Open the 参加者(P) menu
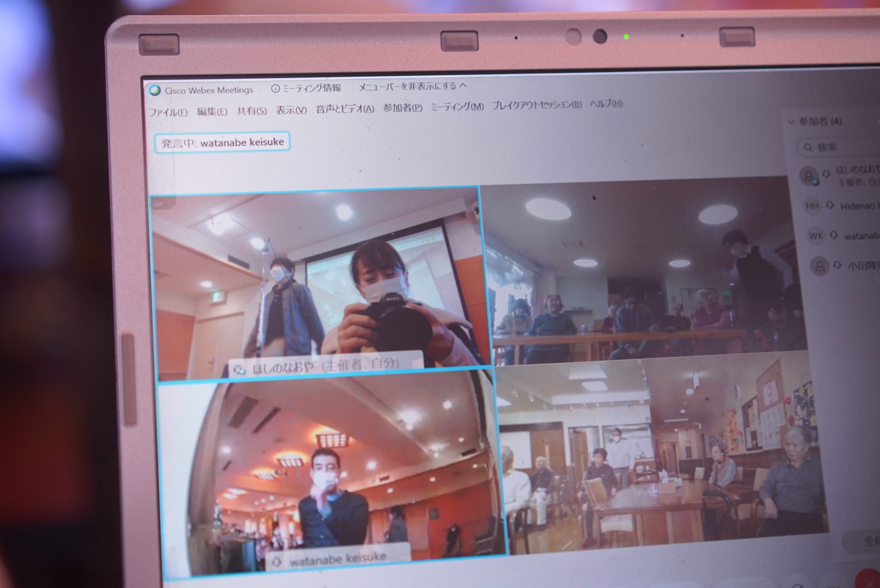Viewport: 880px width, 588px height. click(x=402, y=108)
